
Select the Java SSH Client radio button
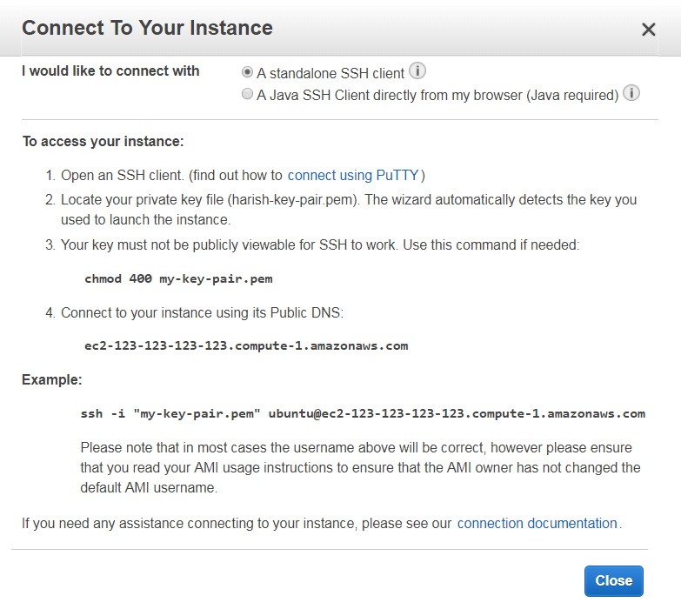click(247, 94)
